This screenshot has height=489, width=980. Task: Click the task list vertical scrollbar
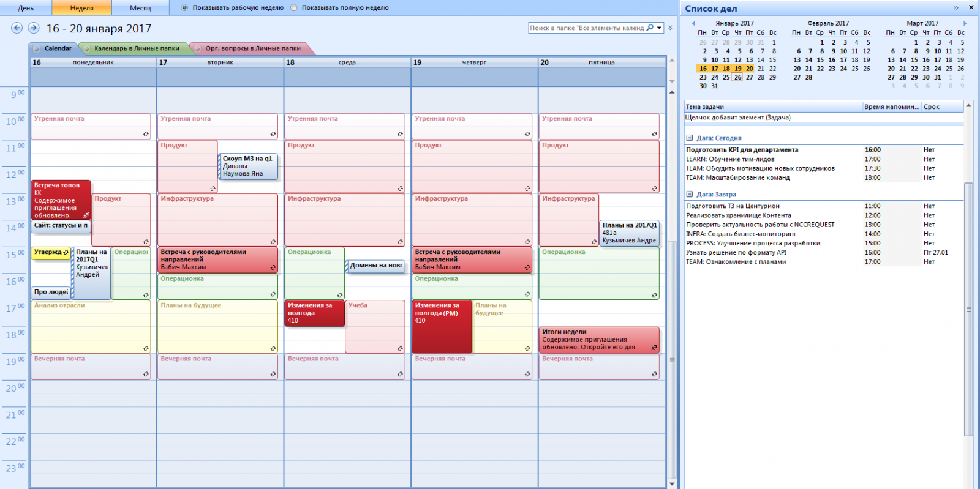click(968, 309)
